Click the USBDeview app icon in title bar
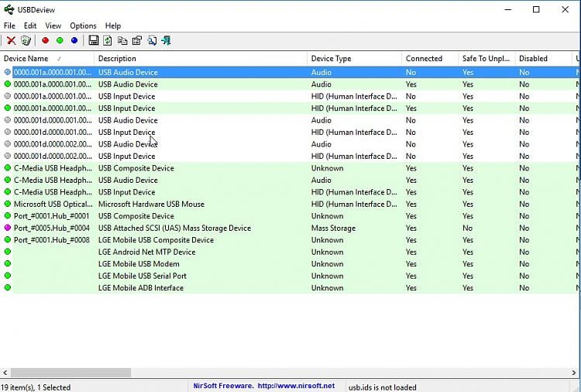Screen dimensions: 581x392 [9, 9]
